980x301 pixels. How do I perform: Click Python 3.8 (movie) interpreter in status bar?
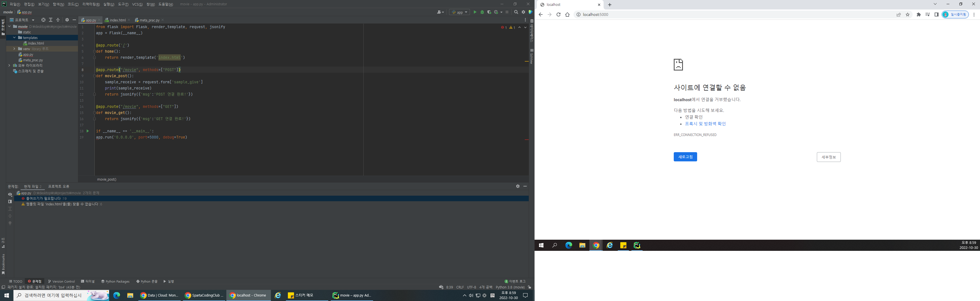510,287
